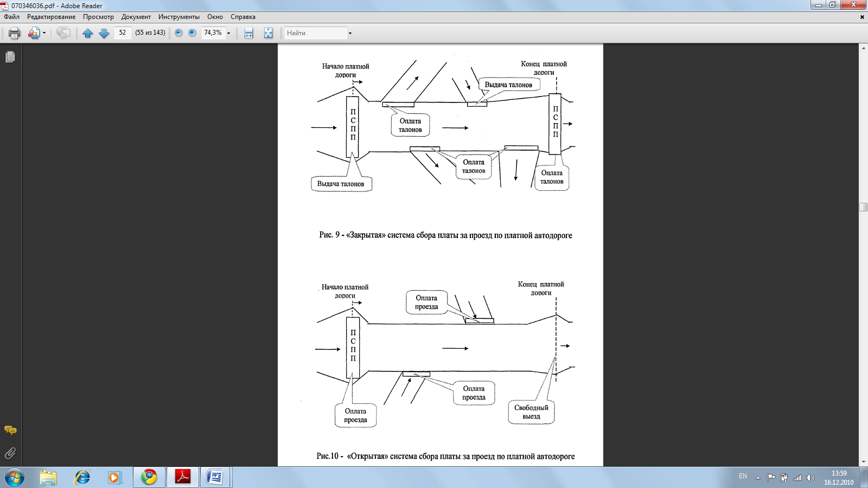The image size is (868, 488).
Task: Click the vertical scrollbar thumb
Action: pos(863,207)
